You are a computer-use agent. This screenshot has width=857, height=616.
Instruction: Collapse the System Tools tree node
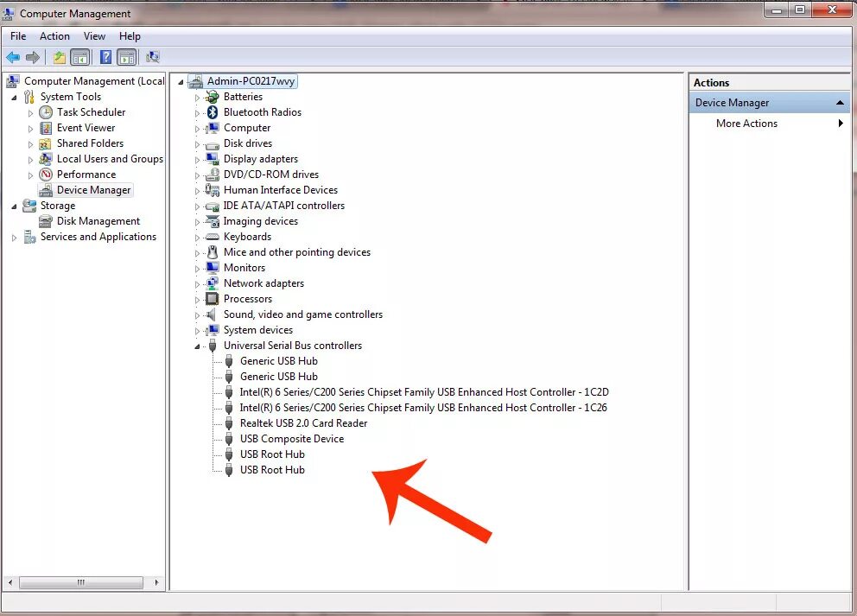pyautogui.click(x=14, y=98)
